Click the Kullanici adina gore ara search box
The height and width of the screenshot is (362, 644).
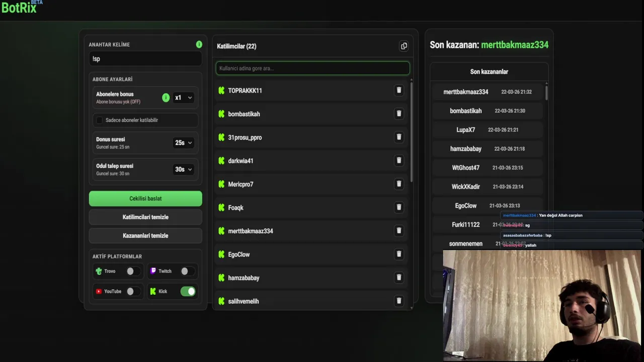click(312, 68)
